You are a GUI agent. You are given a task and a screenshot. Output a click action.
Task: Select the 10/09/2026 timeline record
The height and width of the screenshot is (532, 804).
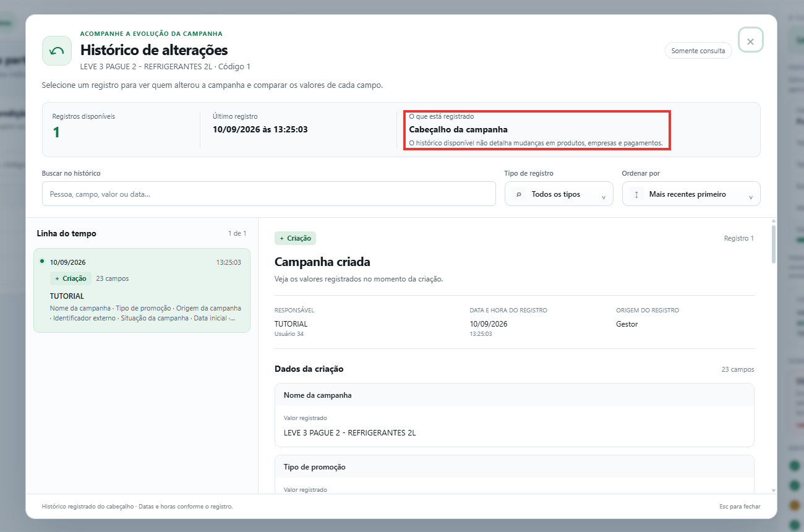click(142, 291)
